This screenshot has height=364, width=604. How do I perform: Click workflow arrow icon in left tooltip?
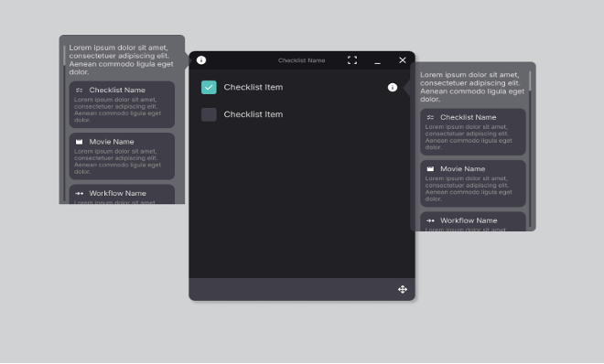click(80, 193)
